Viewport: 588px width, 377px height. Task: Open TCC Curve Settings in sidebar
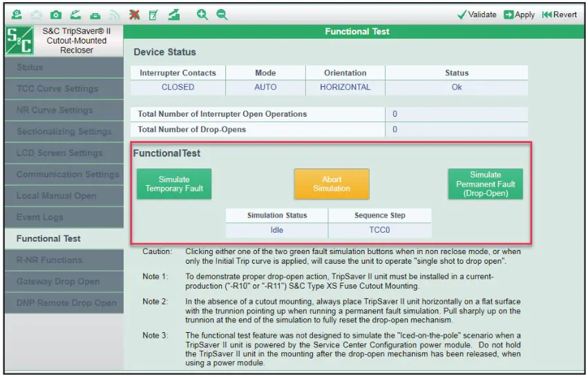(x=57, y=88)
